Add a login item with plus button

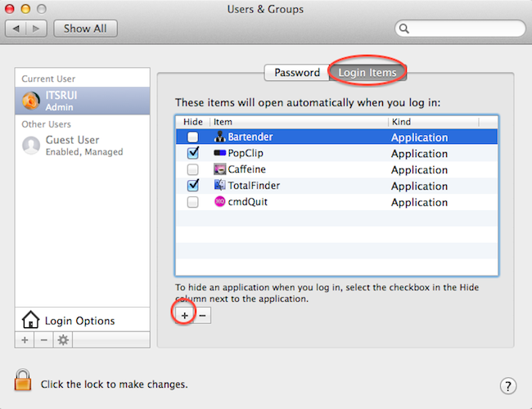[x=185, y=316]
